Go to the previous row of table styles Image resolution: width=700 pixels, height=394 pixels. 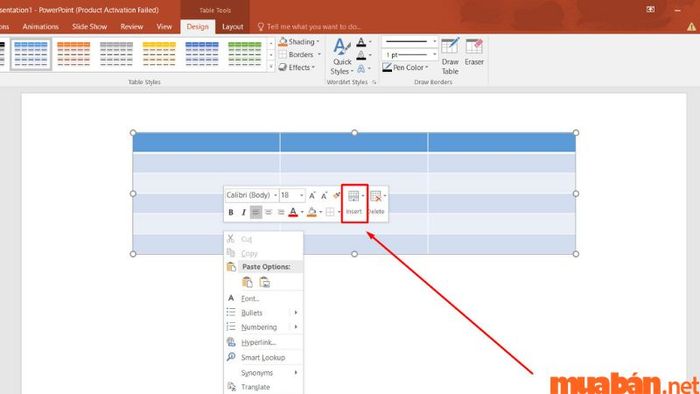(271, 43)
